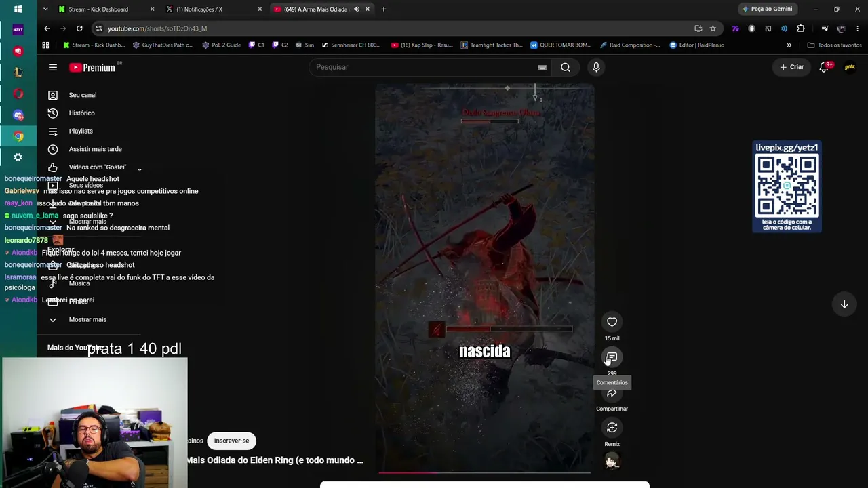Open a new browser tab
868x488 pixels.
click(x=384, y=9)
